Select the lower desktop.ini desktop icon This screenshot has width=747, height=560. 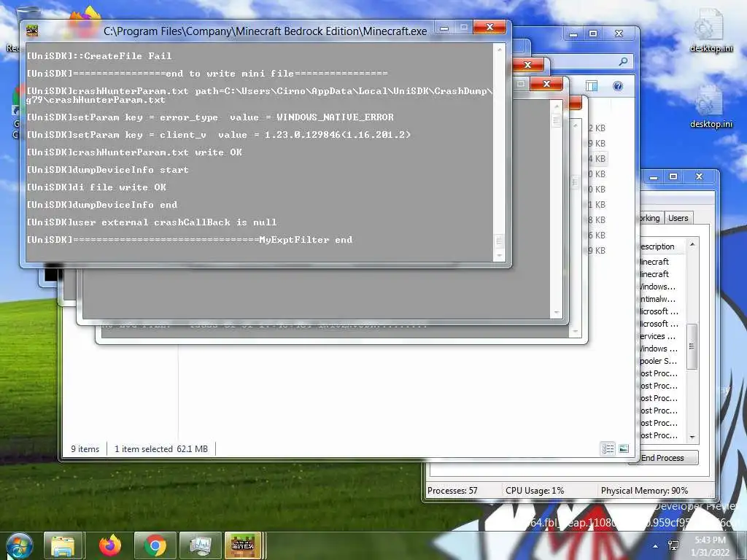(x=711, y=106)
